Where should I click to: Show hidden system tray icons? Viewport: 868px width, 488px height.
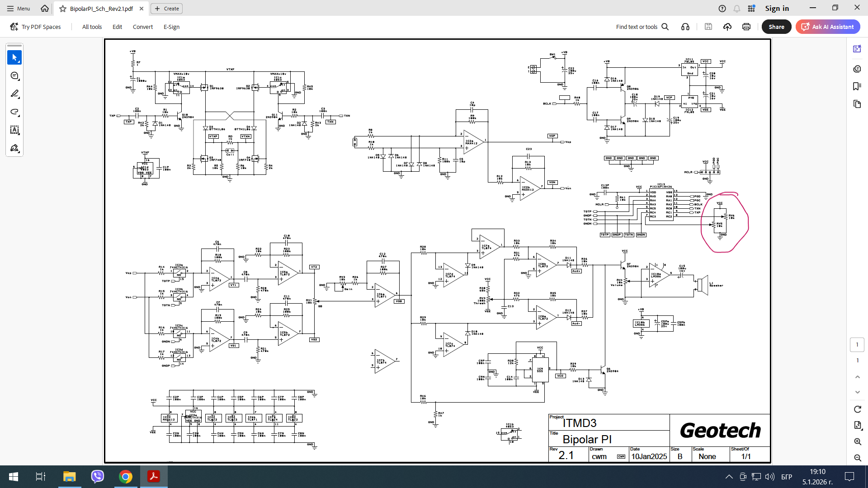(x=729, y=477)
